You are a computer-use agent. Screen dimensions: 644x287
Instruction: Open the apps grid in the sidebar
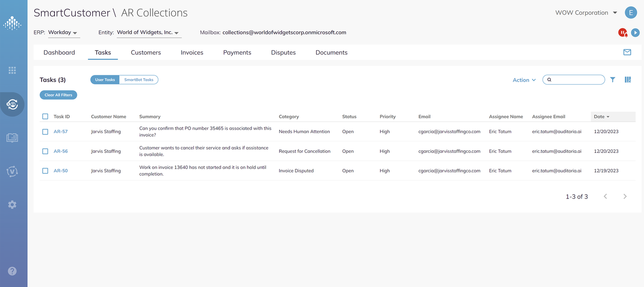click(x=12, y=70)
